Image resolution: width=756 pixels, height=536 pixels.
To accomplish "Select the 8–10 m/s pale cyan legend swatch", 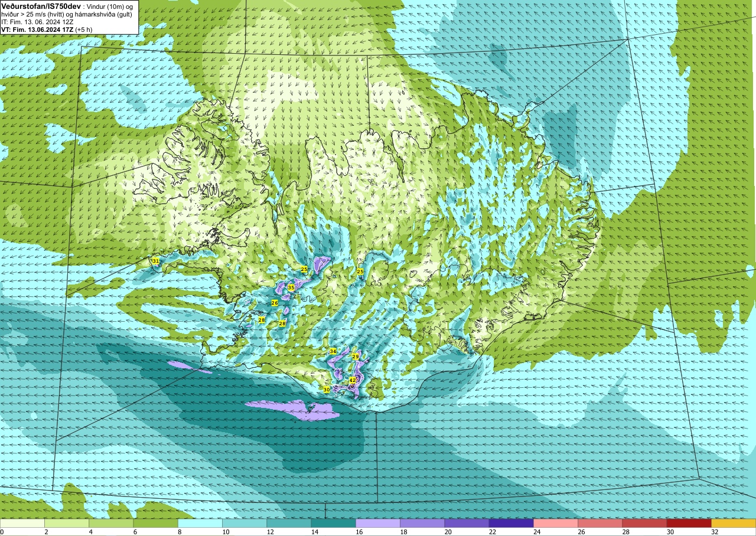I will click(200, 523).
